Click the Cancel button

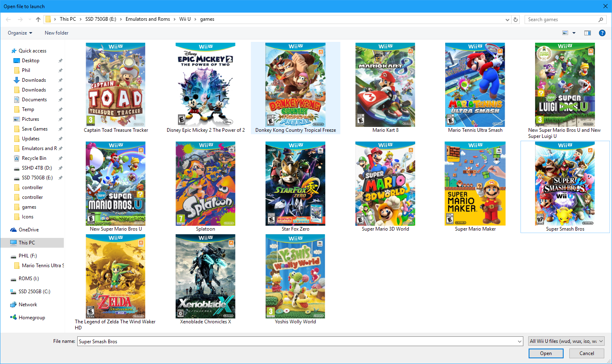click(586, 353)
